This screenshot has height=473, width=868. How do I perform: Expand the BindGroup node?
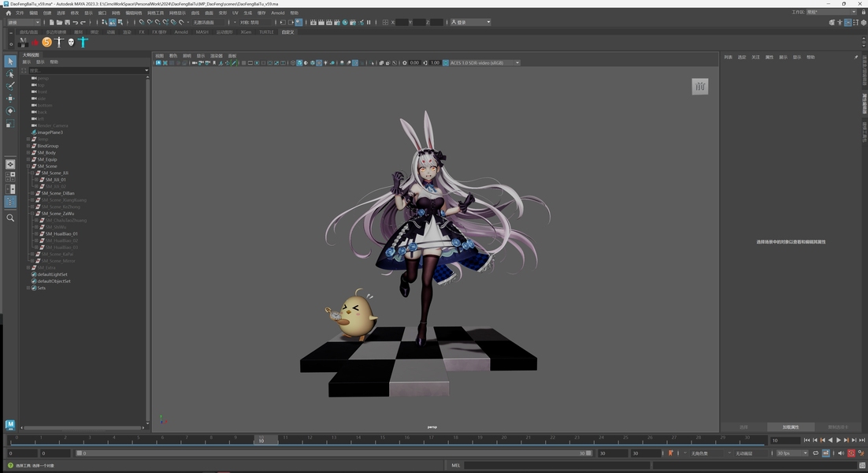click(x=28, y=146)
